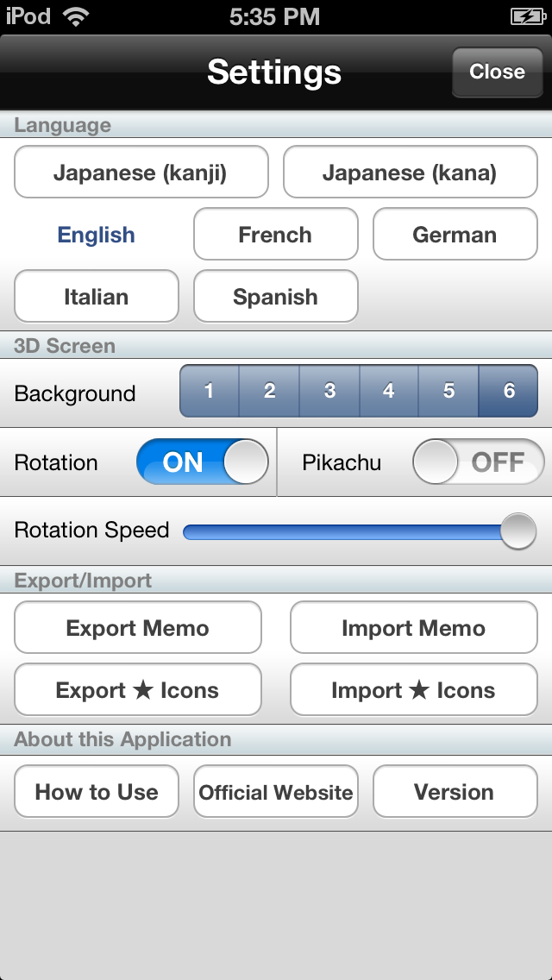Pick background 2 segment
The image size is (552, 980).
(269, 392)
